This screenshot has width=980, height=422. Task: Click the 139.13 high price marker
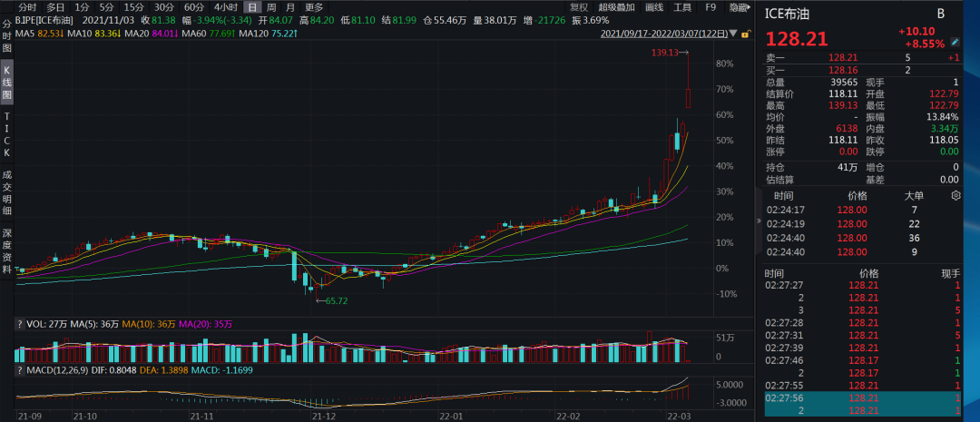[663, 54]
